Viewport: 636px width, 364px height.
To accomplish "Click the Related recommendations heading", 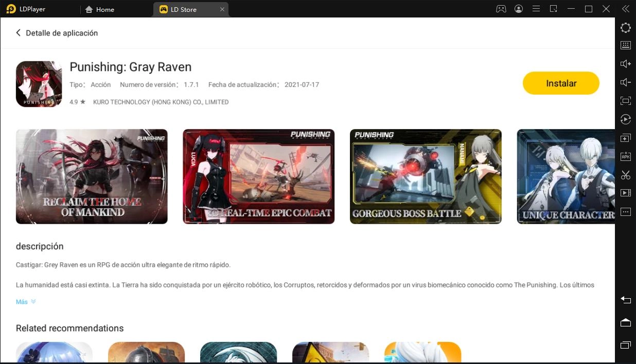I will coord(69,328).
